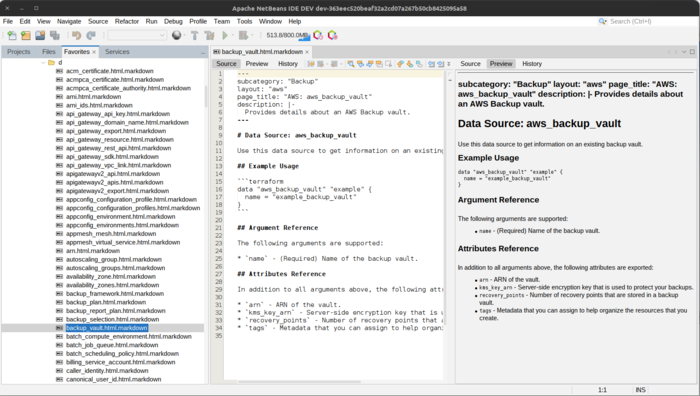
Task: Open the project configuration combo box
Action: [137, 35]
